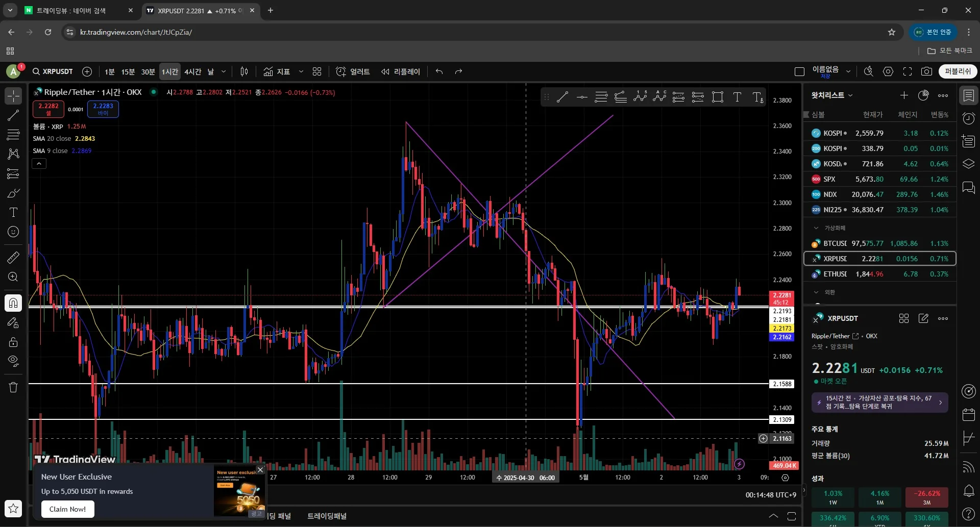Image resolution: width=980 pixels, height=527 pixels.
Task: Open the alerts panel in right sidebar
Action: [x=968, y=118]
